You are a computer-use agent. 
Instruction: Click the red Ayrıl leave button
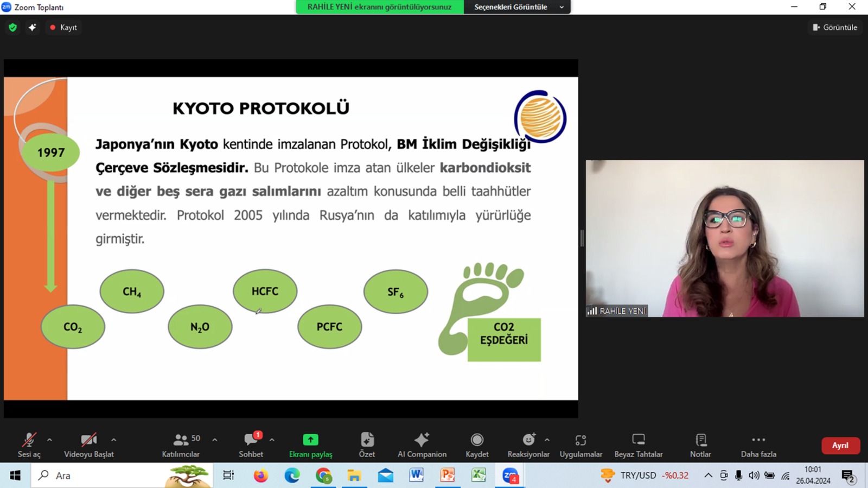tap(840, 445)
